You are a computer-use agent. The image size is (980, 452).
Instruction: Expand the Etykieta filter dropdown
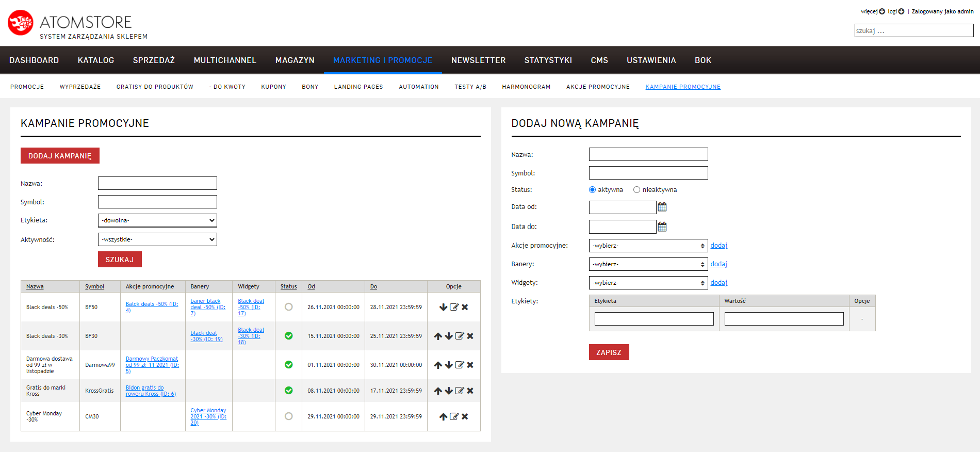(x=157, y=220)
